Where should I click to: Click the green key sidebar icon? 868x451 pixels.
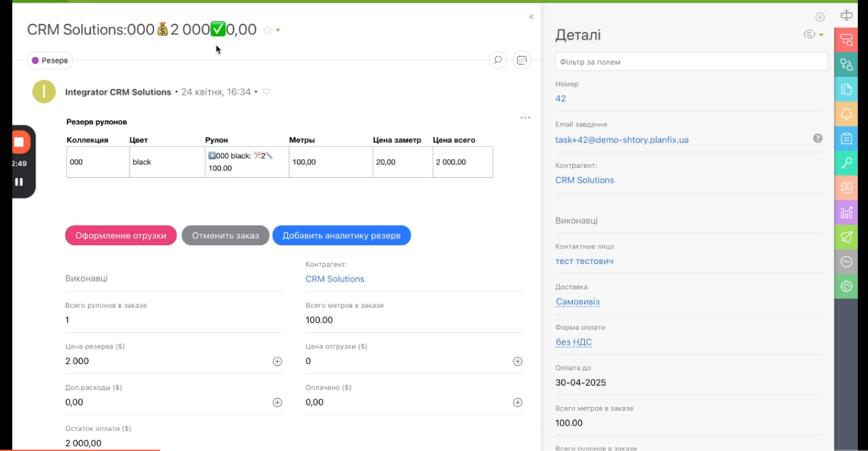click(846, 163)
